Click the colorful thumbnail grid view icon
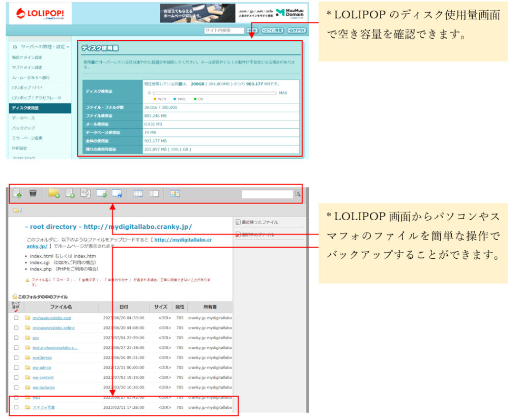The image size is (521, 420). coord(175,193)
